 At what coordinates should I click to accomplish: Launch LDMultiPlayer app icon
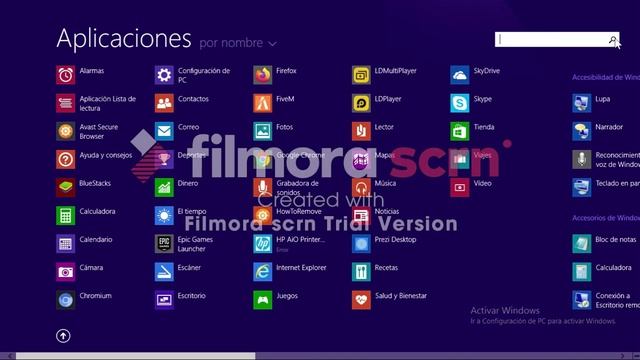click(x=361, y=75)
